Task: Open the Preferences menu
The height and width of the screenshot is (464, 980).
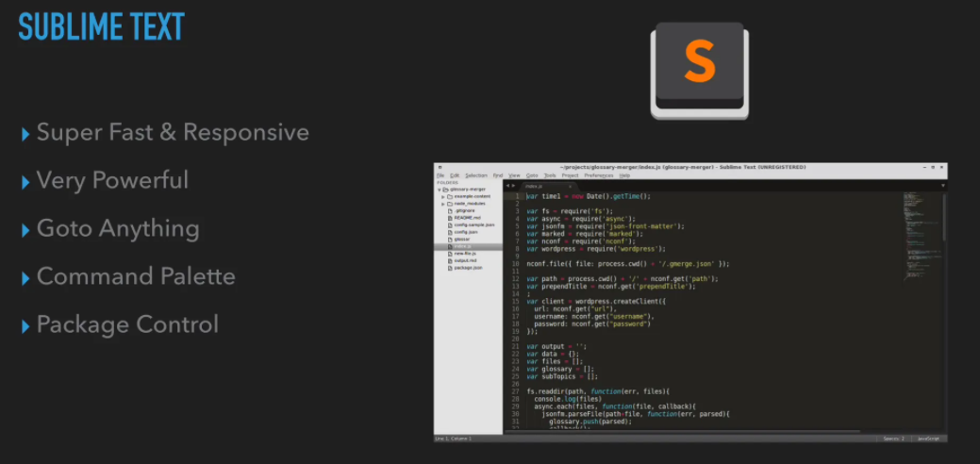Action: pyautogui.click(x=599, y=175)
